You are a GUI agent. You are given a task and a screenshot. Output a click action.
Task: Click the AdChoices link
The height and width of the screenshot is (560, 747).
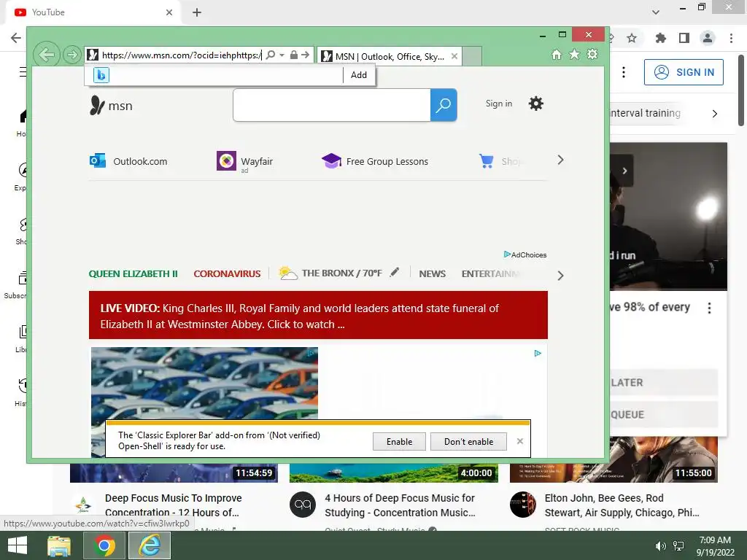point(525,254)
